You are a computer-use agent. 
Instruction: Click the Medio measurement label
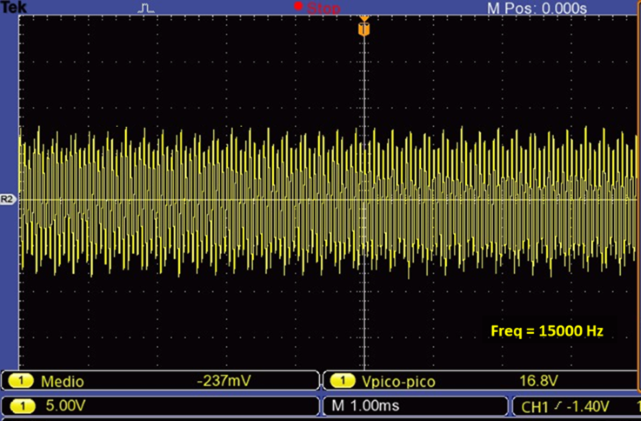coord(63,381)
